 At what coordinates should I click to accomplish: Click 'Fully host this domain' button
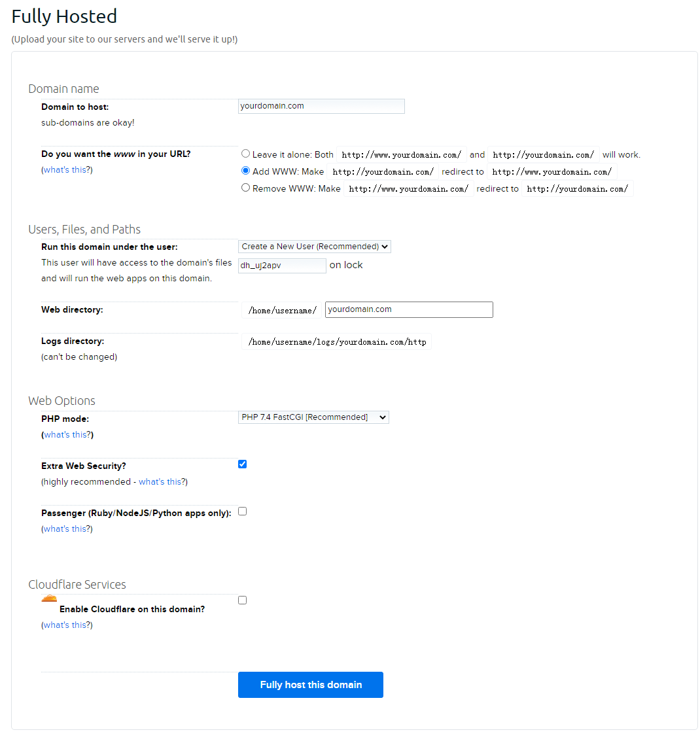311,685
